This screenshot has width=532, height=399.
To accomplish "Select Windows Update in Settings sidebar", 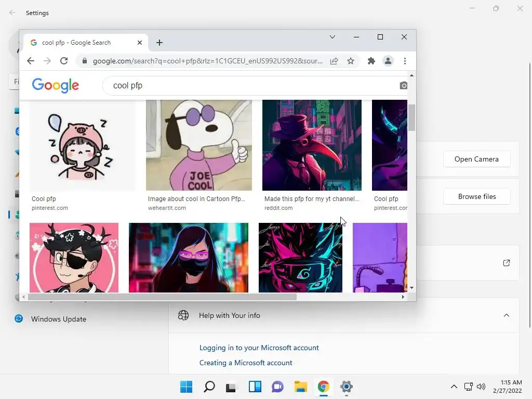I will tap(51, 319).
